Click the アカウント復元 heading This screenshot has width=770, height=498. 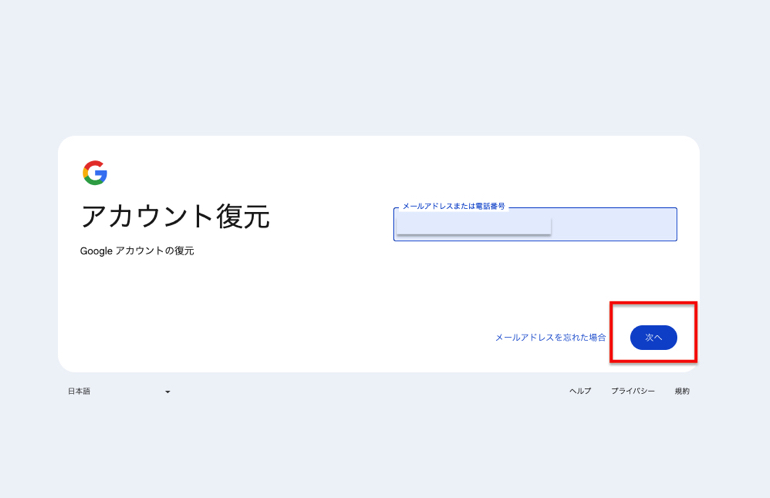[x=175, y=216]
